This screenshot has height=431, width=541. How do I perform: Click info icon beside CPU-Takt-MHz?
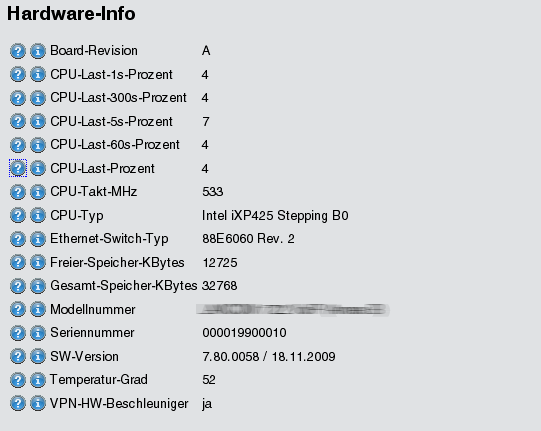(38, 192)
